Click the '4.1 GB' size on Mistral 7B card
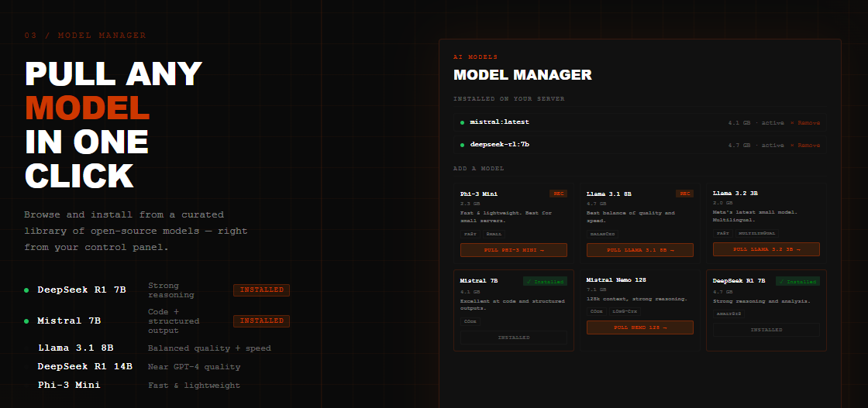Image resolution: width=868 pixels, height=408 pixels. click(470, 291)
